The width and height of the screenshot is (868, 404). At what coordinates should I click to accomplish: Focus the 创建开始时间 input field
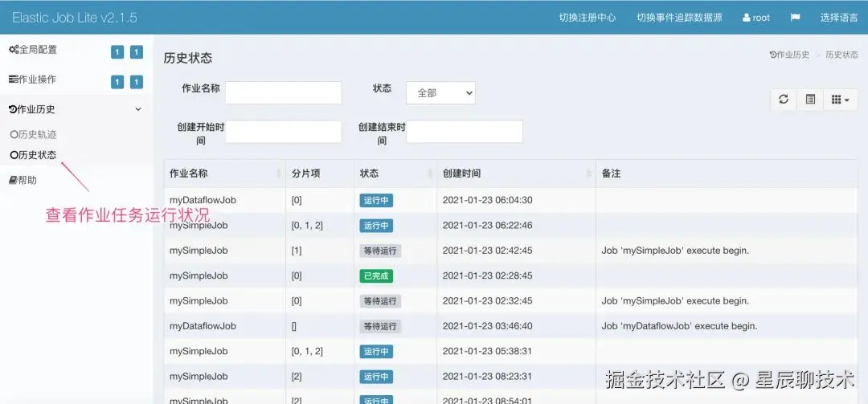[284, 132]
